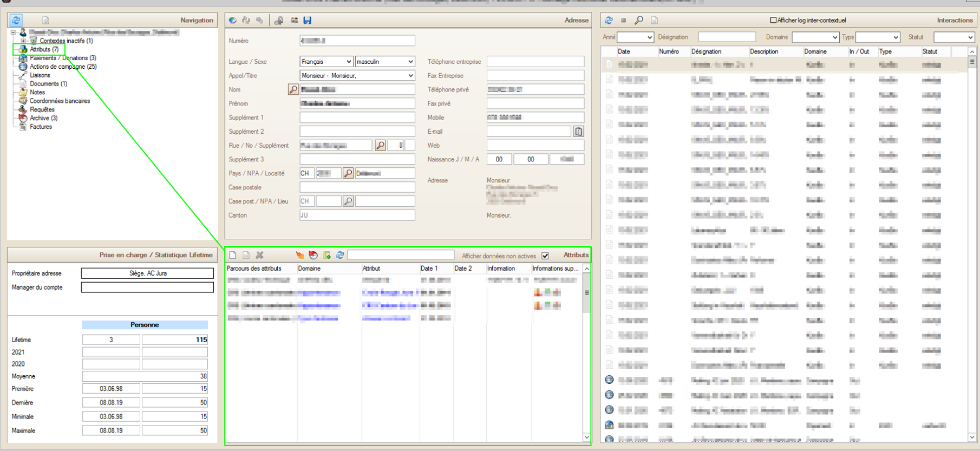Open Paiements / Donations (3) tree item

(63, 58)
